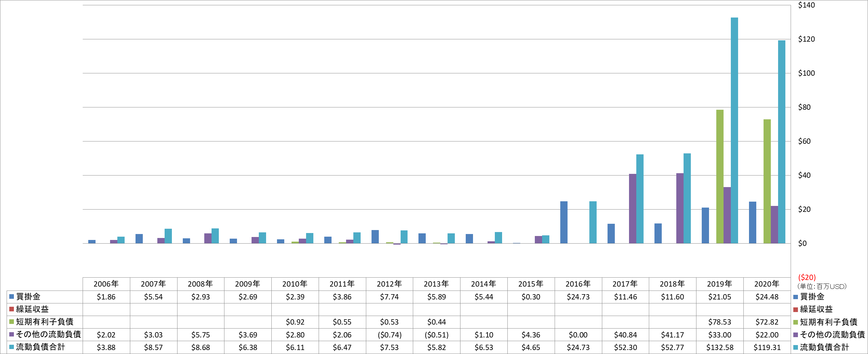Click the tallest teal bar for 2019
The width and height of the screenshot is (868, 354).
tap(734, 130)
